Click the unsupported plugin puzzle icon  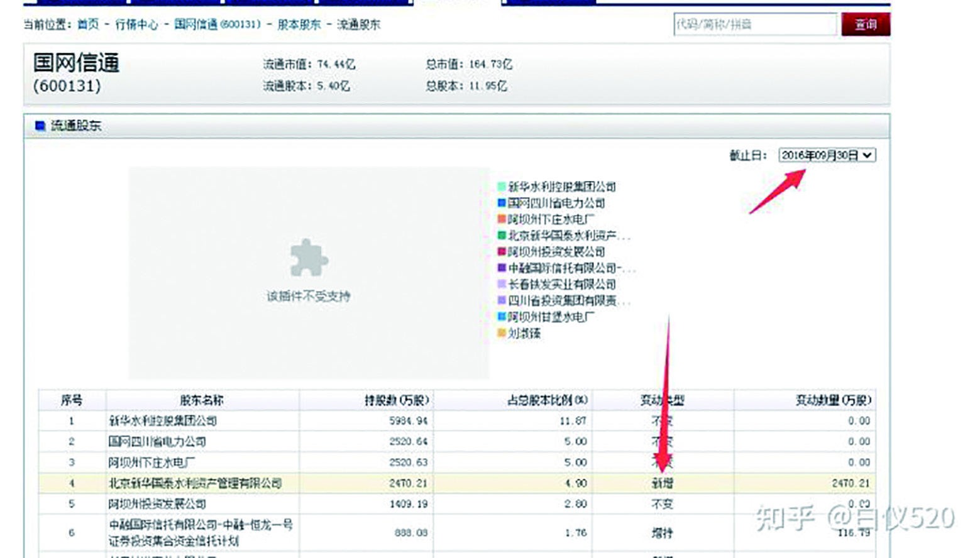point(307,258)
